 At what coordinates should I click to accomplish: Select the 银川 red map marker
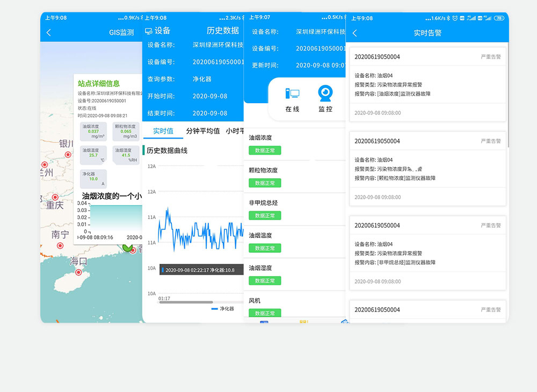pyautogui.click(x=68, y=155)
